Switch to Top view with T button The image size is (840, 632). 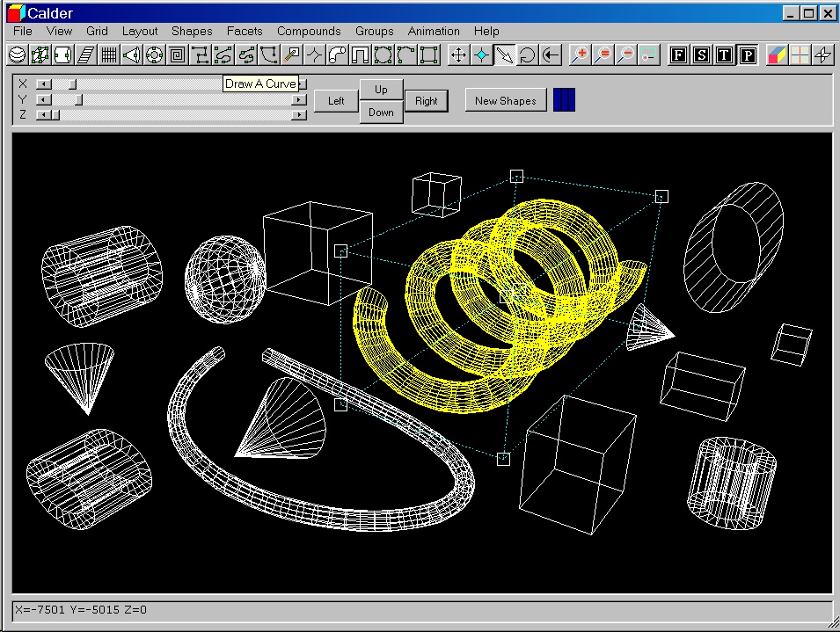pyautogui.click(x=724, y=55)
